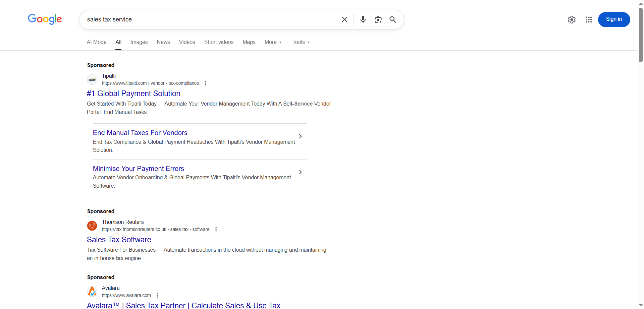The height and width of the screenshot is (309, 644).
Task: Click the Thomson Reuters favicon
Action: tap(92, 226)
